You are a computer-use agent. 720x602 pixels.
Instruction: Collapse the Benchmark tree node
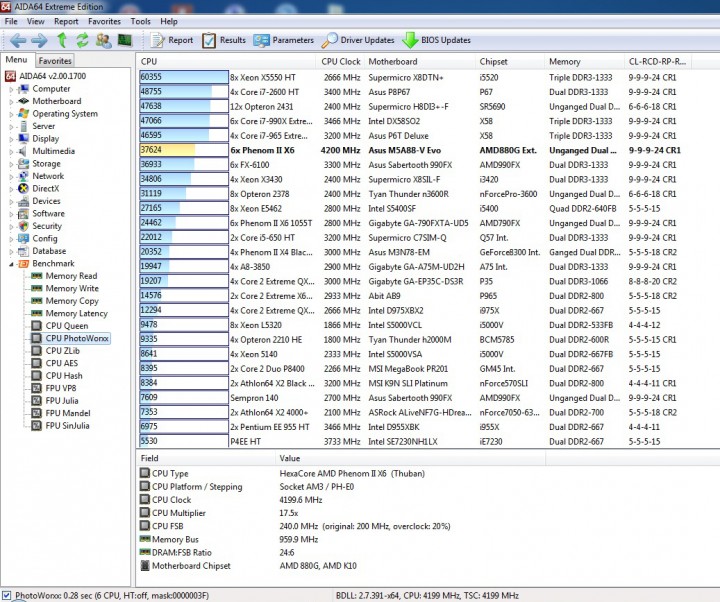[11, 264]
